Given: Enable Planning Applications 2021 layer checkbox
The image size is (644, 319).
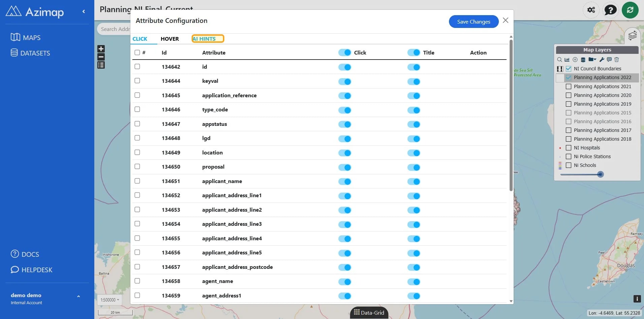Looking at the screenshot, I should coord(569,86).
